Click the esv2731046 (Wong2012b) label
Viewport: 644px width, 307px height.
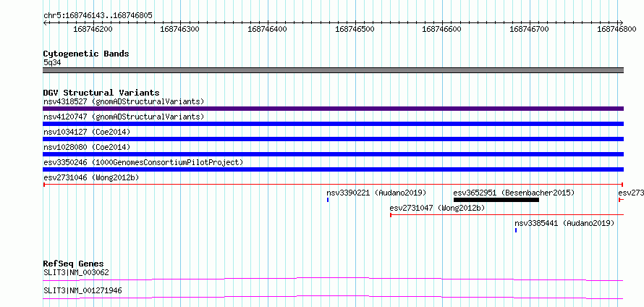coord(91,177)
